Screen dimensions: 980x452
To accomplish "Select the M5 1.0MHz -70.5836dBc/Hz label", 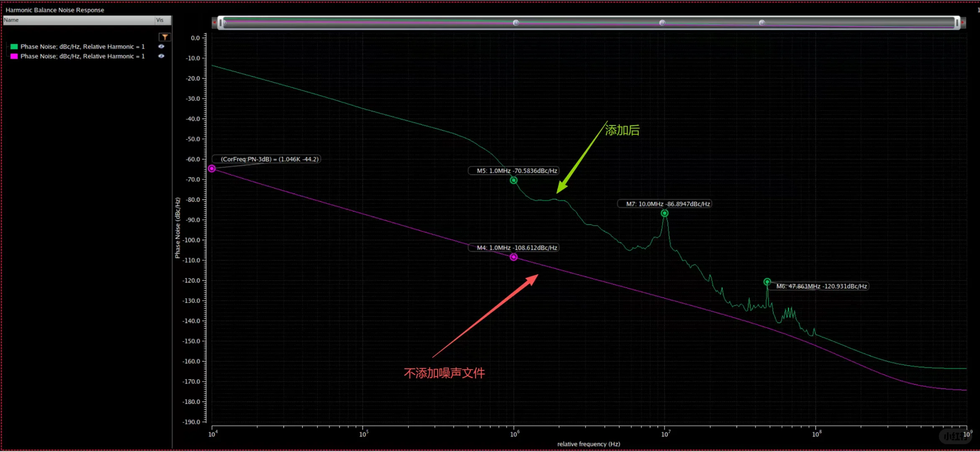I will pos(516,171).
